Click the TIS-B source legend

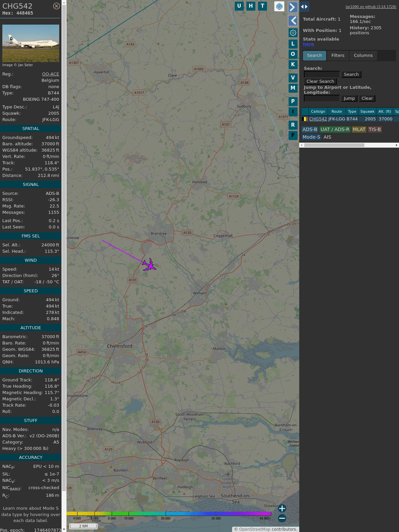[x=375, y=130]
